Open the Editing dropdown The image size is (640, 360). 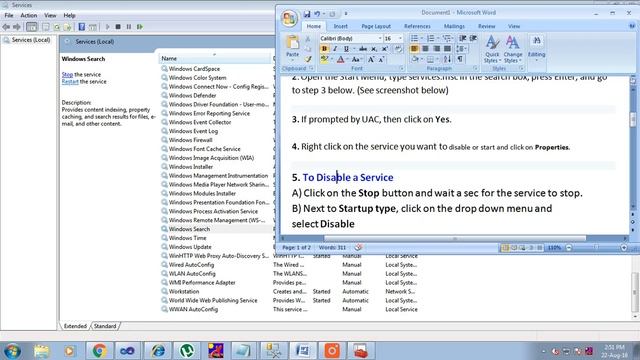click(536, 48)
